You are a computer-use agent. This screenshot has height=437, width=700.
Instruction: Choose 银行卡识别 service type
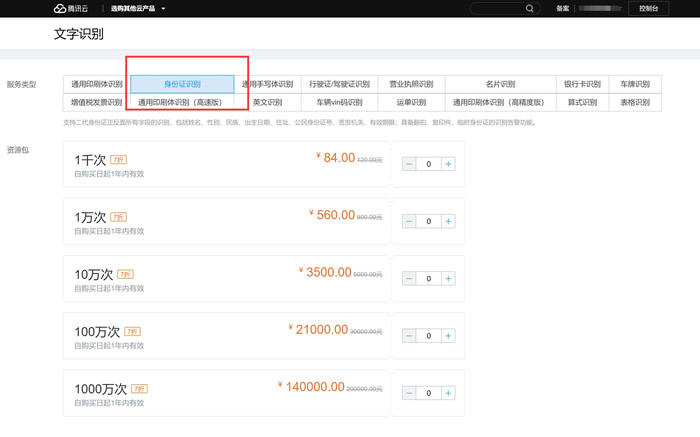click(x=581, y=84)
